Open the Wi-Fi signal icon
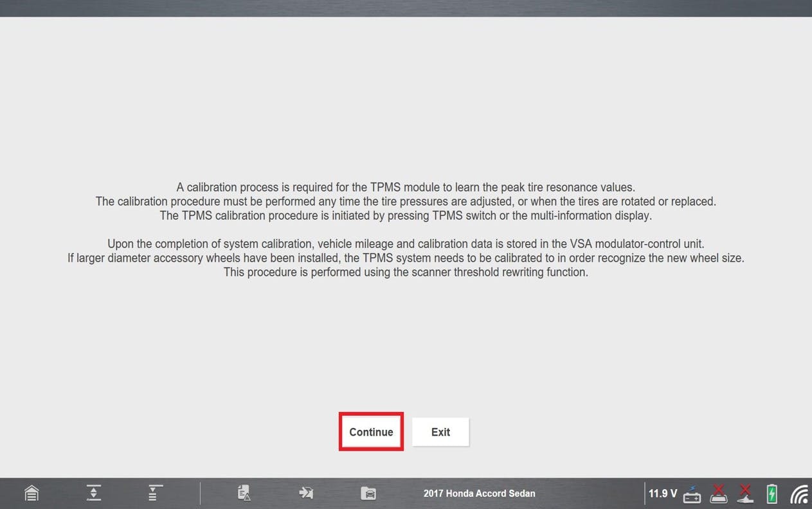This screenshot has width=812, height=509. pos(799,494)
